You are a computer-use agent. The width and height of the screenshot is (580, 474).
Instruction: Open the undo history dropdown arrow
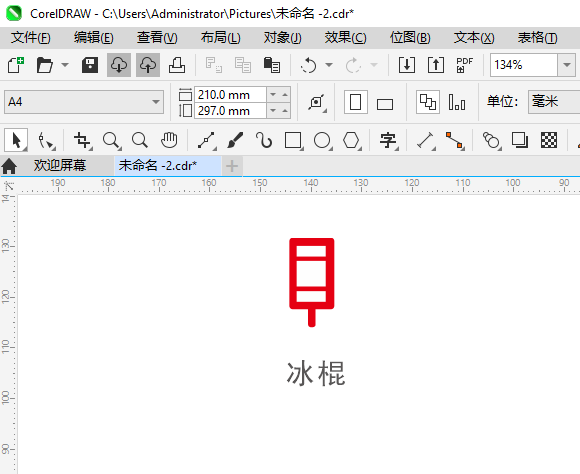tap(329, 65)
